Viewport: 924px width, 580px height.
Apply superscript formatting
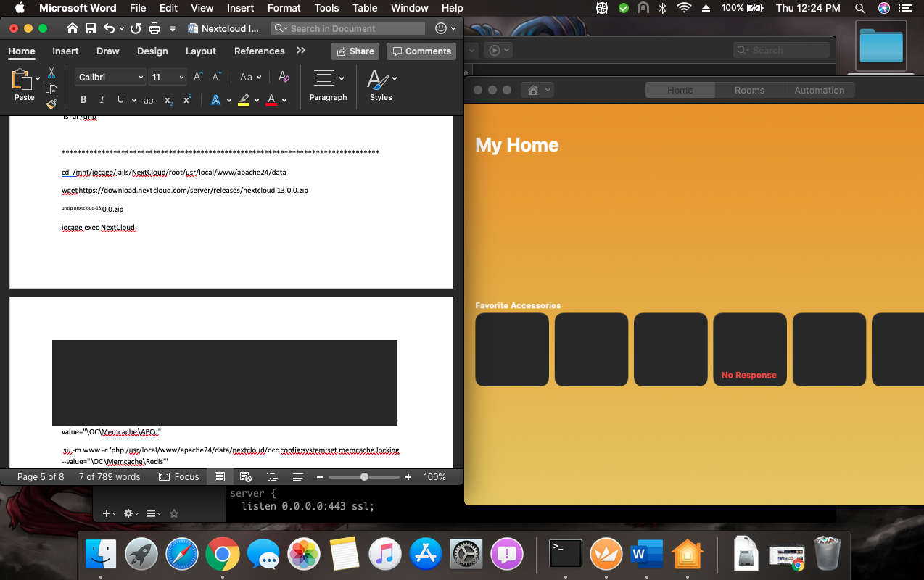pos(187,100)
